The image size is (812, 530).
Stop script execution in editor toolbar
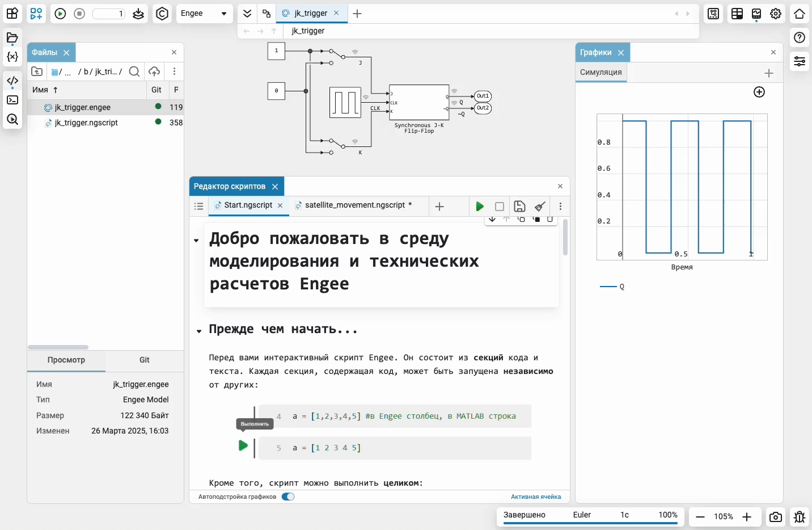[500, 207]
